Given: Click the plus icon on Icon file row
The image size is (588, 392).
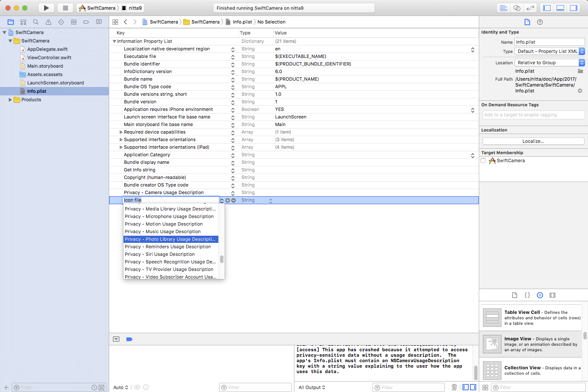Looking at the screenshot, I should pos(228,200).
